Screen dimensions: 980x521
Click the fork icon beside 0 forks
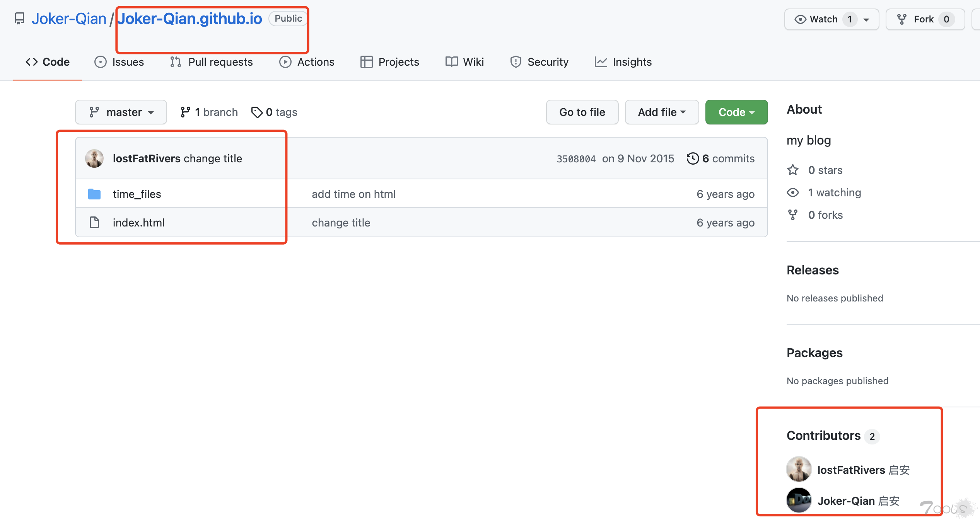click(793, 215)
